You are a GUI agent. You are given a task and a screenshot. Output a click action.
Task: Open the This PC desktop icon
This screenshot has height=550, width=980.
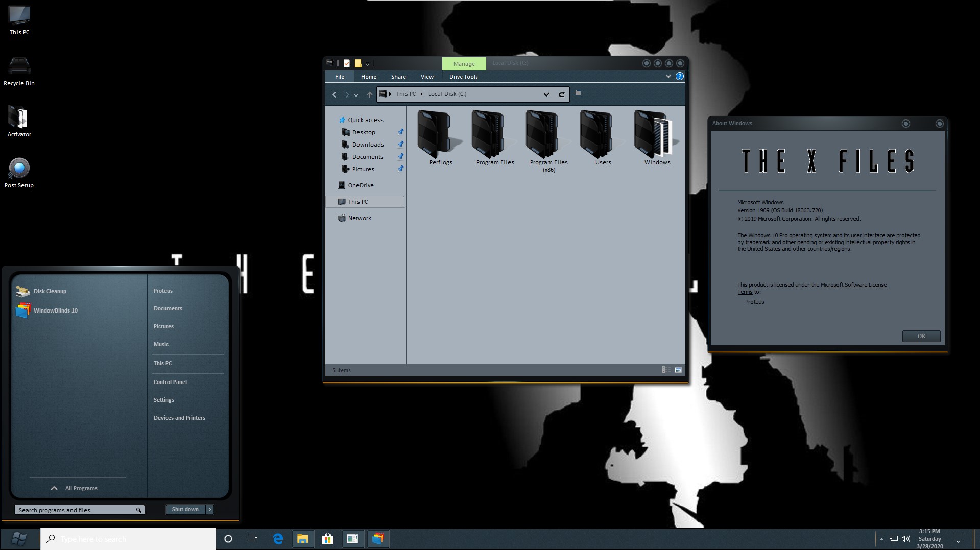point(19,20)
